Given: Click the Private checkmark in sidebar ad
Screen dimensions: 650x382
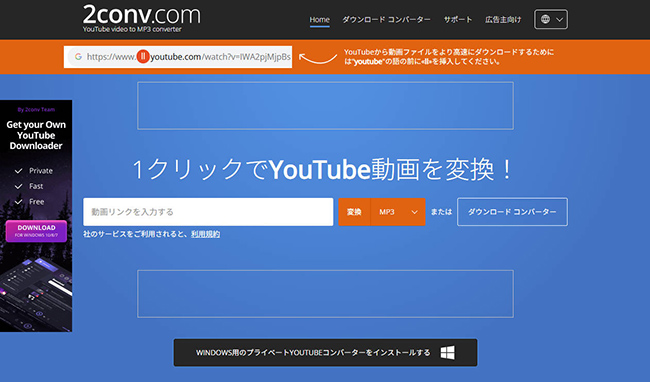Looking at the screenshot, I should [18, 171].
